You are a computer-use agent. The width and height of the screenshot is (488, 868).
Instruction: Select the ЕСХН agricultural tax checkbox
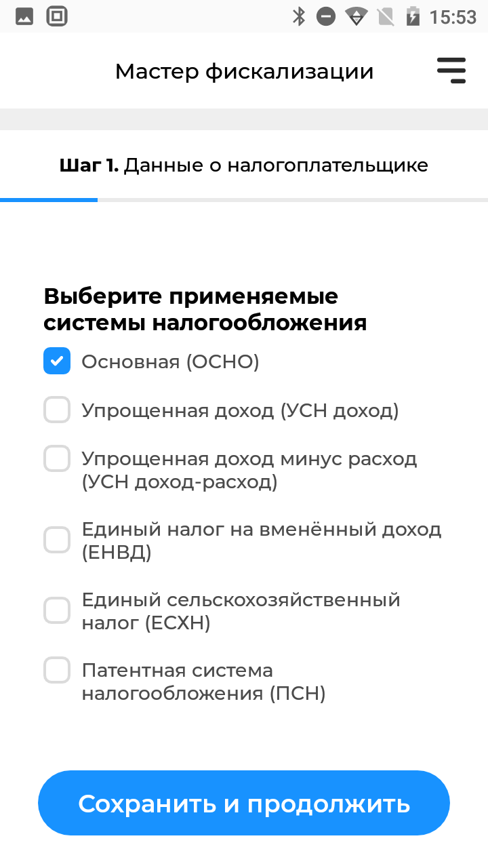point(57,610)
